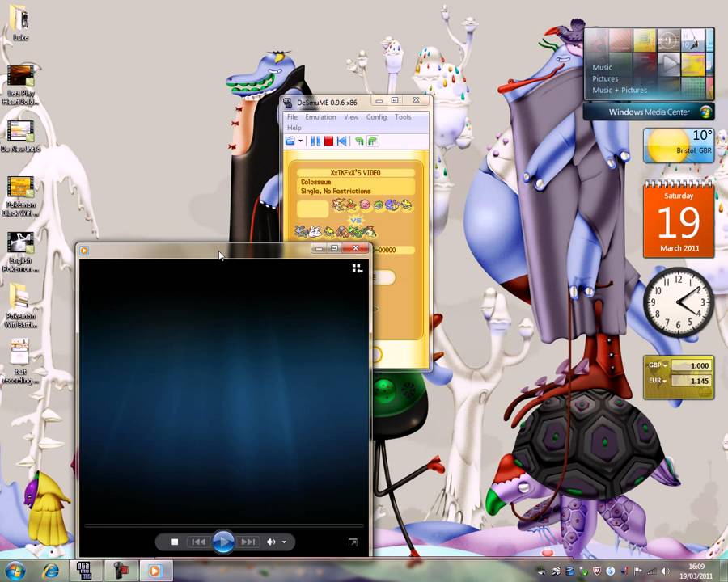Click the Open ROM icon in DeSmuME toolbar
This screenshot has height=582, width=728.
point(290,141)
